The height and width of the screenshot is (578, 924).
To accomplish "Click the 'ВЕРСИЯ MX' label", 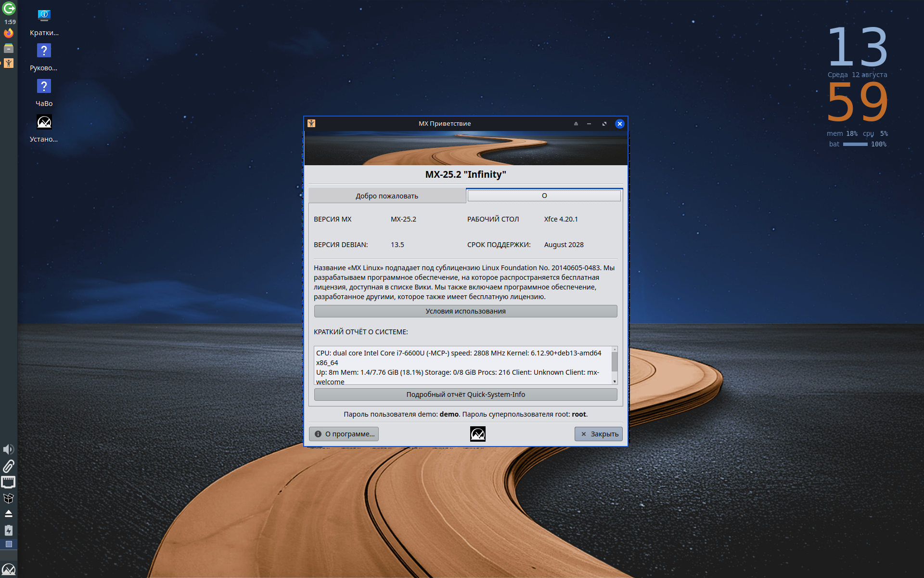I will pyautogui.click(x=333, y=219).
